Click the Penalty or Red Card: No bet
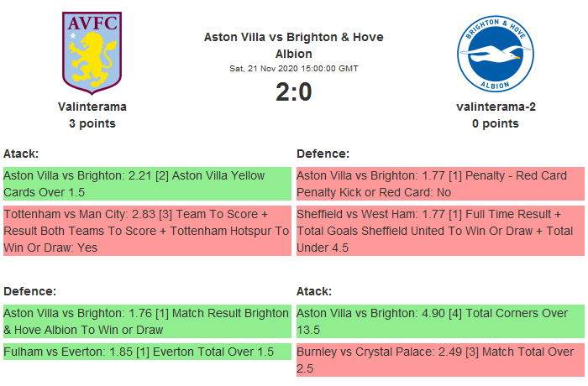 [x=440, y=185]
